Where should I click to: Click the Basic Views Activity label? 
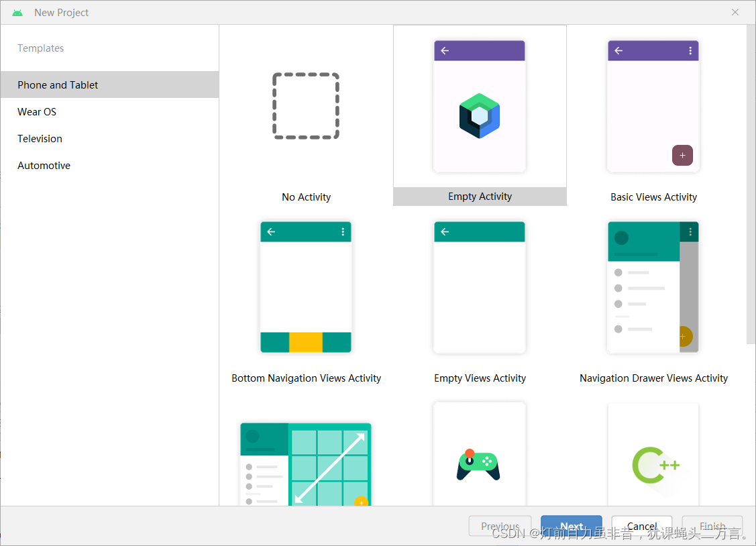(653, 197)
